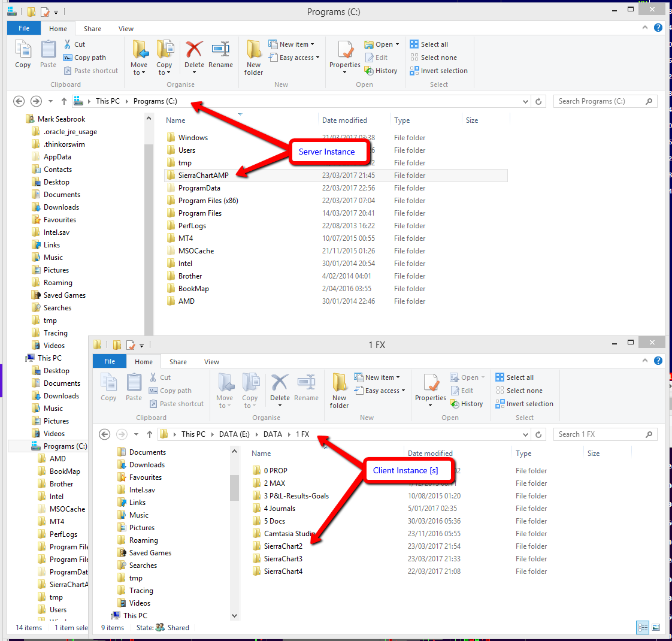The image size is (672, 641).
Task: Open File menu in Programs (C:) window
Action: click(24, 28)
